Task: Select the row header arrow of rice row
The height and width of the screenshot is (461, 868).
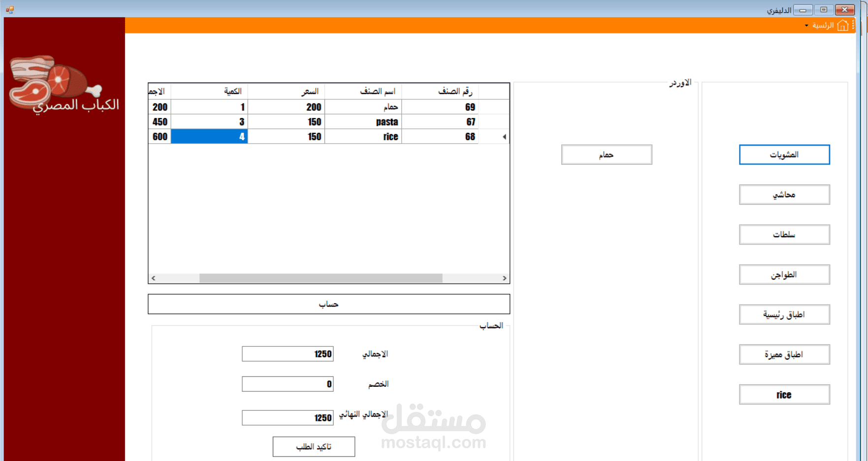Action: tap(494, 137)
